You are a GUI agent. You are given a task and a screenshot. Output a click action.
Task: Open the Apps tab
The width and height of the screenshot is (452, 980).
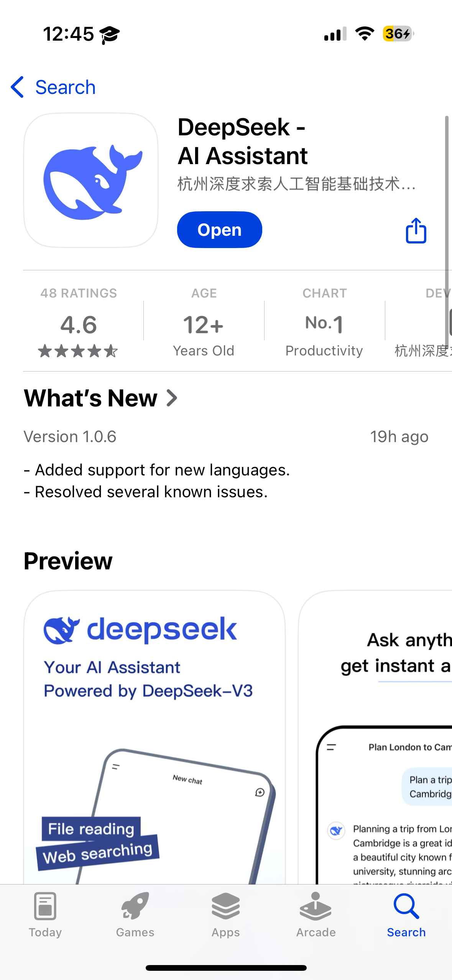225,914
